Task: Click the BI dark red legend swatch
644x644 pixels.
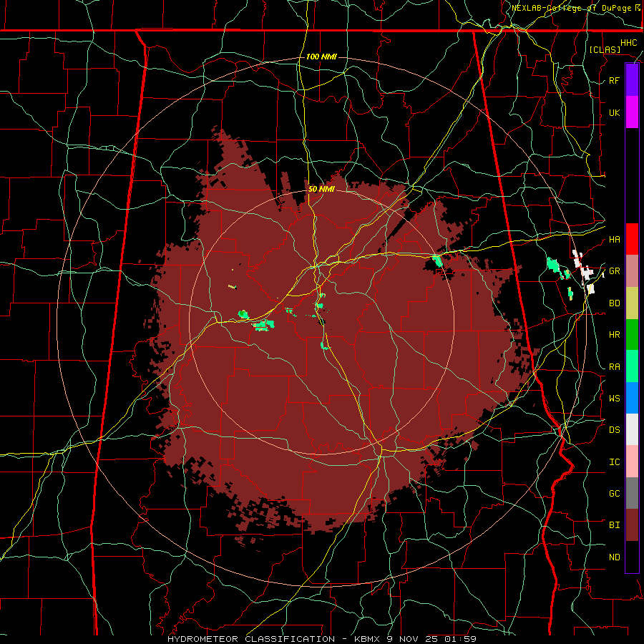Action: (632, 525)
